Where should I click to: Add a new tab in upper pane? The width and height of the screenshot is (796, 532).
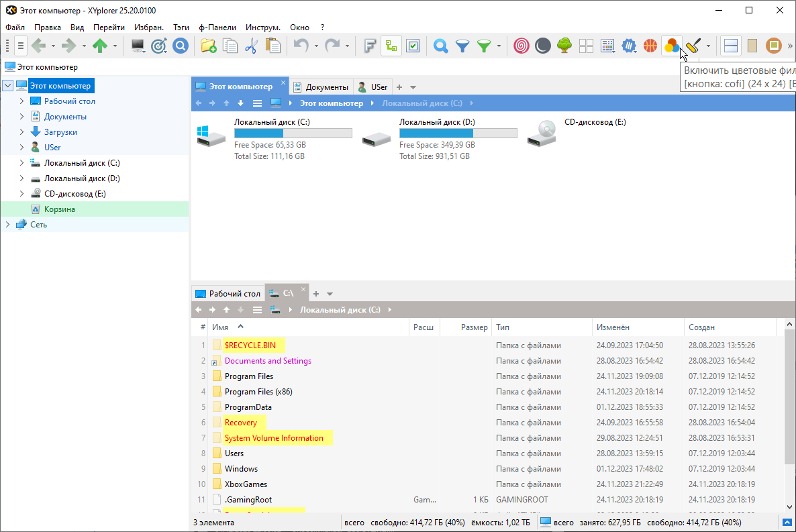pos(399,87)
